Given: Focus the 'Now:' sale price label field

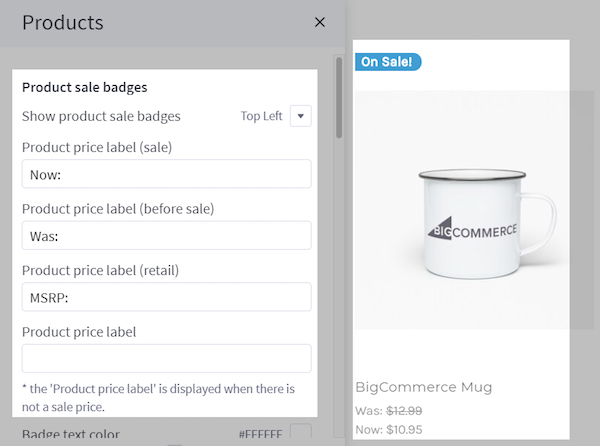Looking at the screenshot, I should [x=166, y=174].
